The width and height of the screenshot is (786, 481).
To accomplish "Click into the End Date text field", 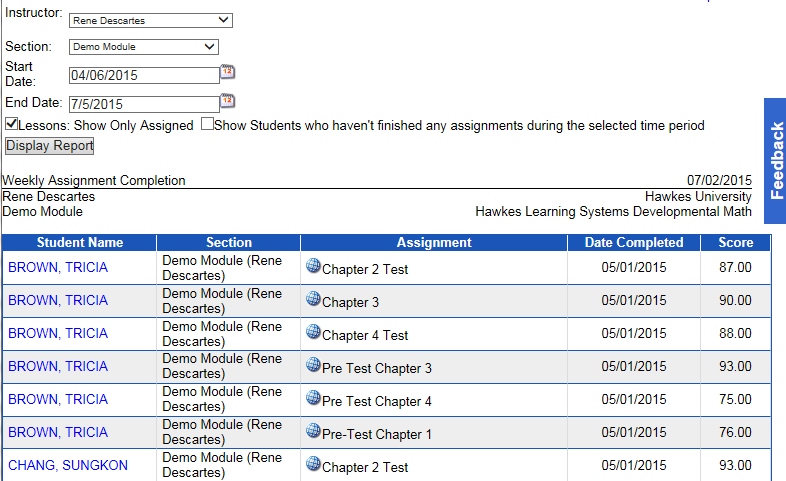I will [143, 104].
